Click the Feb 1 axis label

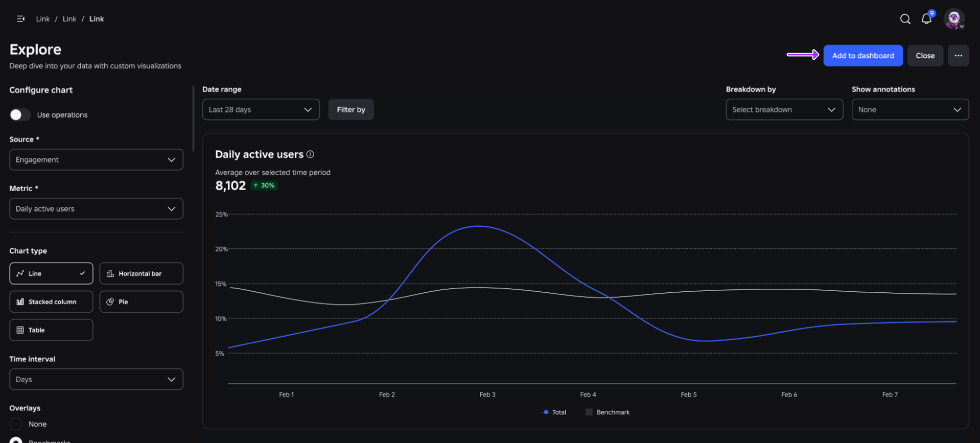click(x=286, y=394)
